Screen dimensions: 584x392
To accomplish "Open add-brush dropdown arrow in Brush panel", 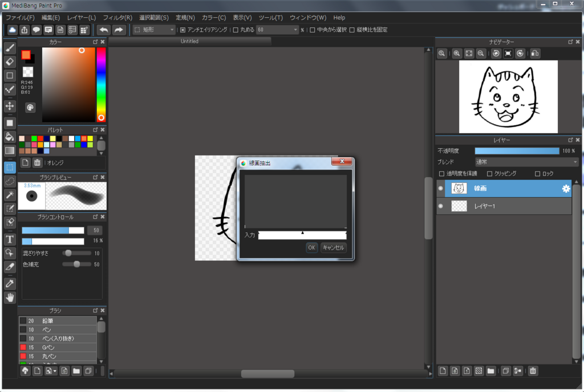I will tap(55, 371).
